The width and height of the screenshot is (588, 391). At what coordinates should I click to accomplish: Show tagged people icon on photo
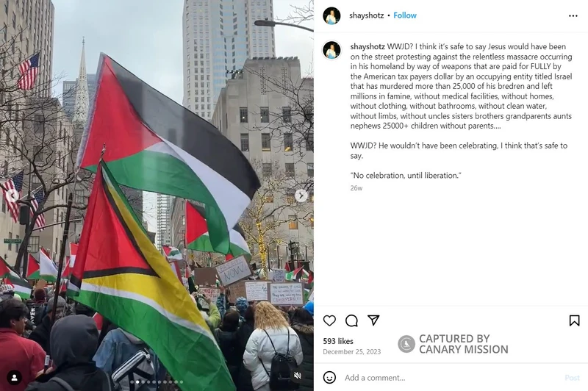pos(14,378)
